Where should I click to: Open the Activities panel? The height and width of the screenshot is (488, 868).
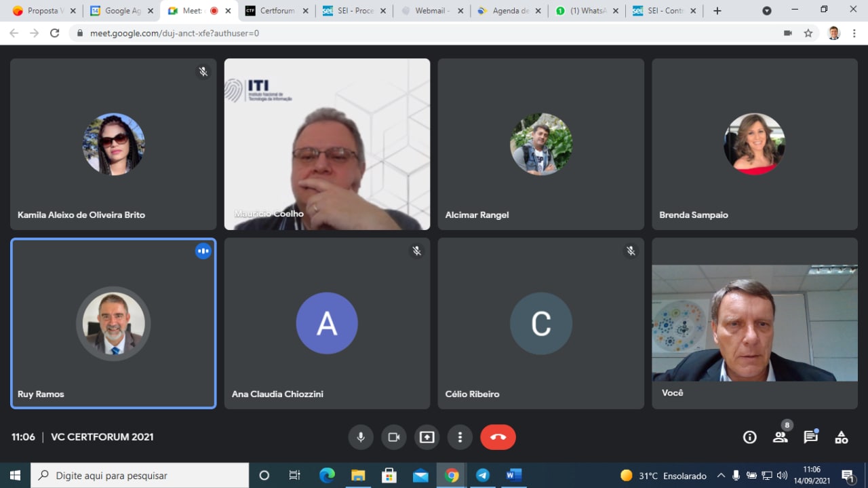pyautogui.click(x=841, y=438)
